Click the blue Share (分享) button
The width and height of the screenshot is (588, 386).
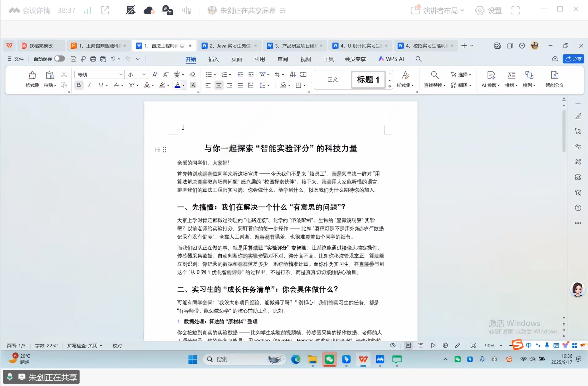(x=573, y=59)
